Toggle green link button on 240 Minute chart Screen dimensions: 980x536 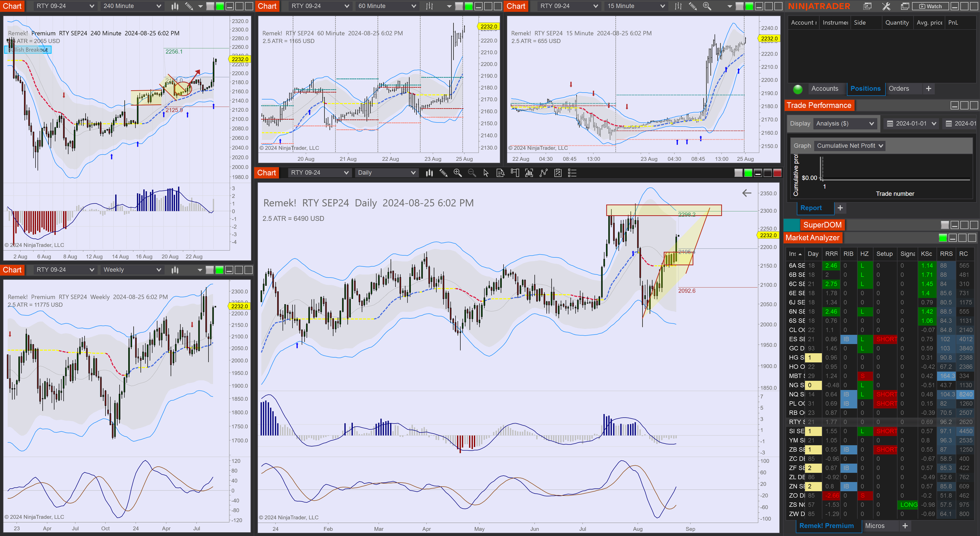click(x=220, y=6)
